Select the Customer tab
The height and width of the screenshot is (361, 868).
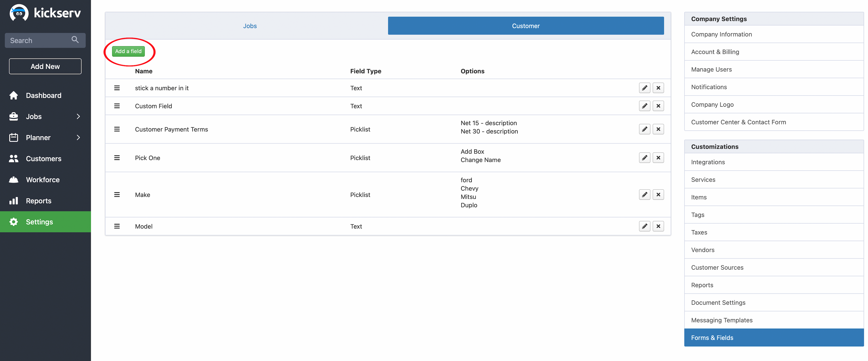pyautogui.click(x=525, y=26)
